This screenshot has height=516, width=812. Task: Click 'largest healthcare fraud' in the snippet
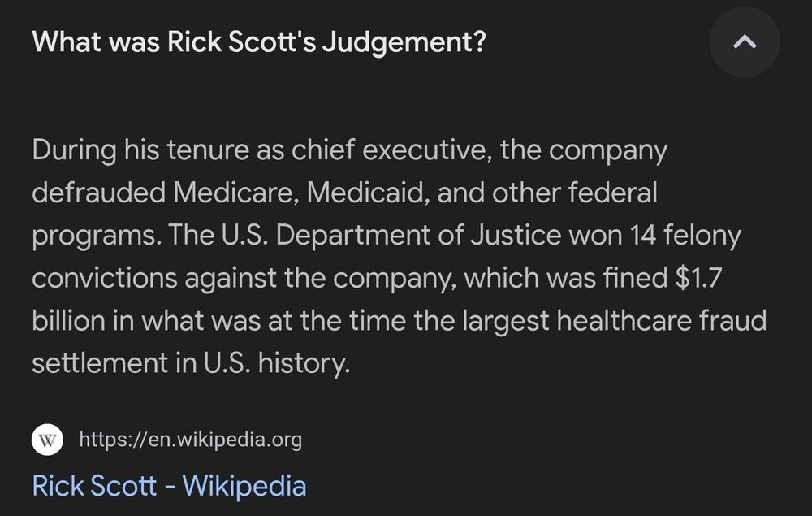[614, 321]
